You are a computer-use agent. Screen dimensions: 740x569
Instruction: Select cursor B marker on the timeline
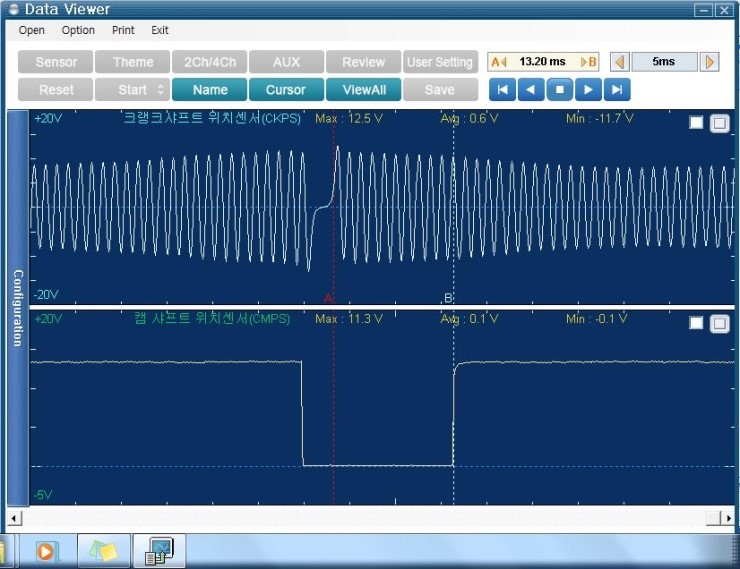[x=448, y=298]
